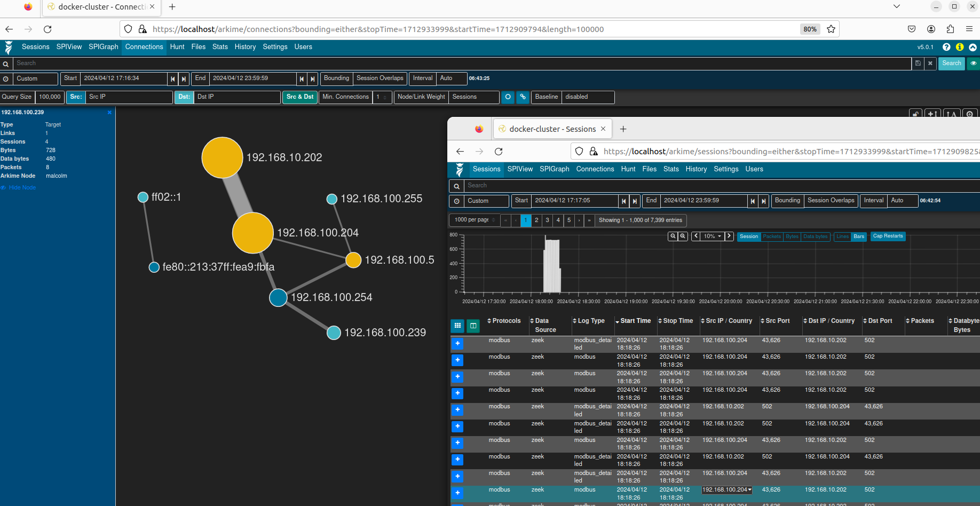
Task: Open the Node/Link Weight Sessions dropdown
Action: point(474,97)
